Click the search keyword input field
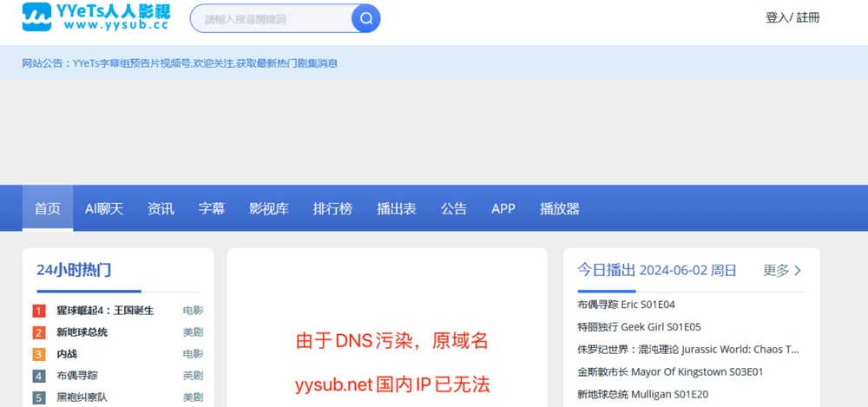 271,18
